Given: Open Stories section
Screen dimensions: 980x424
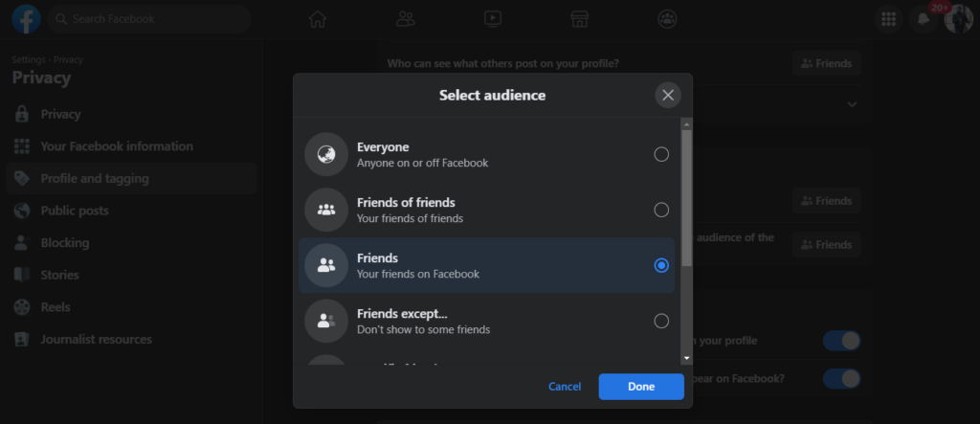Looking at the screenshot, I should pos(131,275).
